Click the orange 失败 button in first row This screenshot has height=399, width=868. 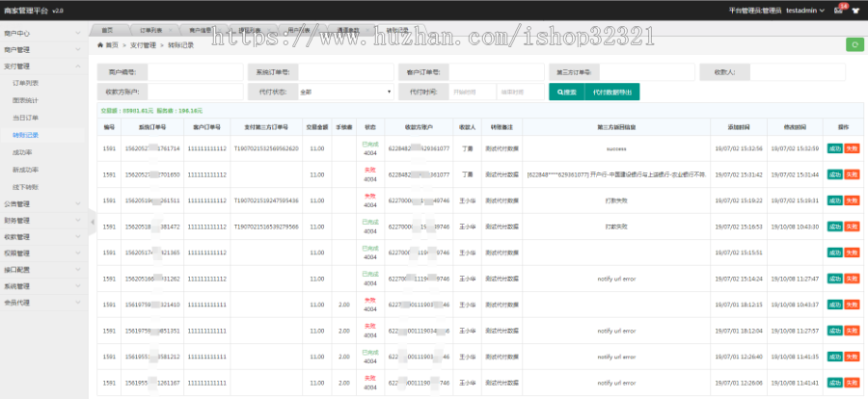click(x=851, y=148)
